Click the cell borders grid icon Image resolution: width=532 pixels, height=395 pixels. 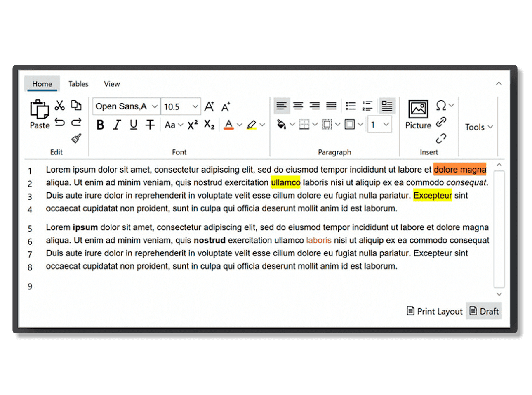coord(304,124)
